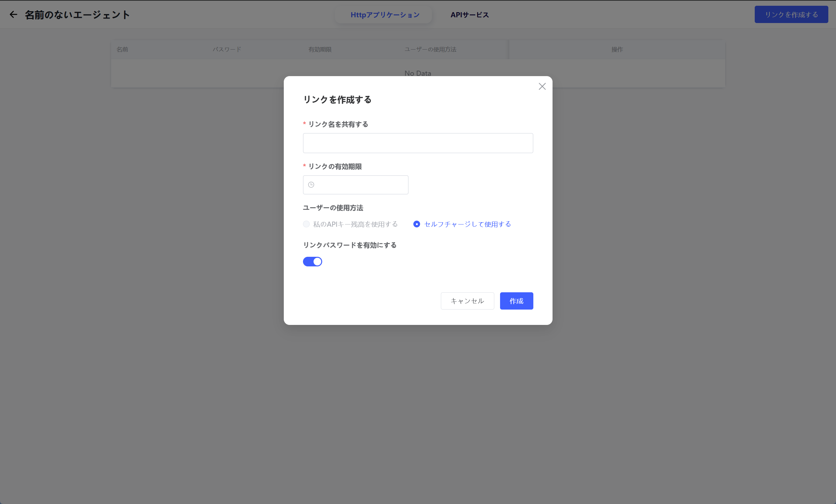Click the パスワード column header
836x504 pixels.
coord(227,50)
